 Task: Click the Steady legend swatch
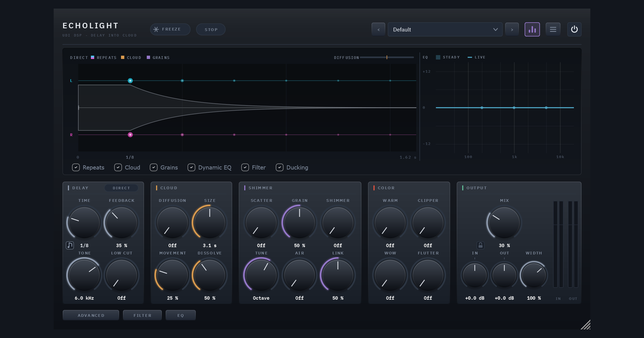438,57
